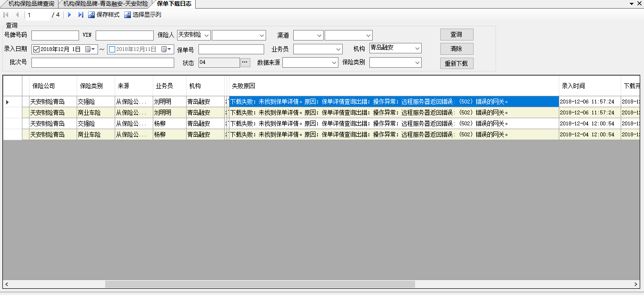Go to the first page of results
The height and width of the screenshot is (295, 644).
6,15
